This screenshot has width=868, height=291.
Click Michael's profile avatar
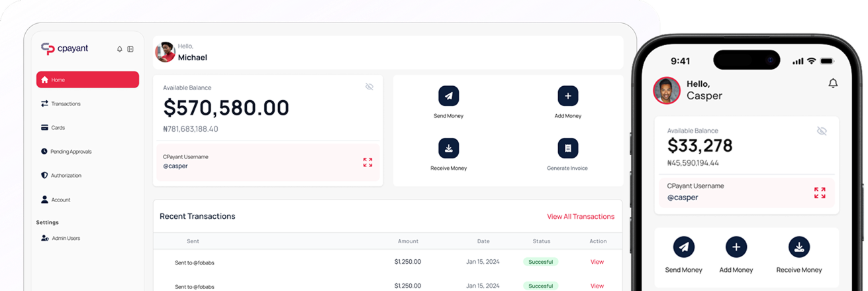coord(165,52)
